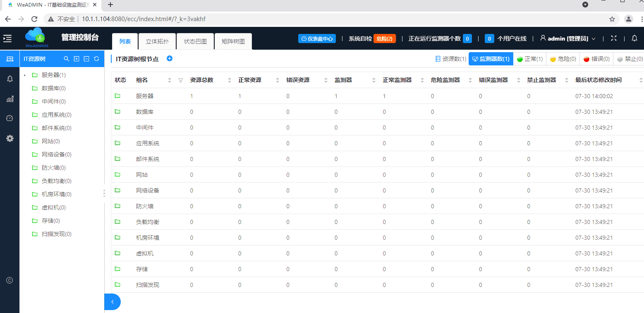Image resolution: width=644 pixels, height=313 pixels.
Task: Click the 应用系统 group name in the table
Action: 148,143
